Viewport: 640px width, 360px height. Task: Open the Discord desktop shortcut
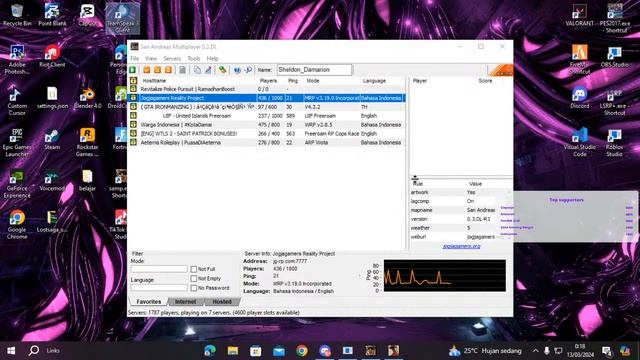(580, 97)
